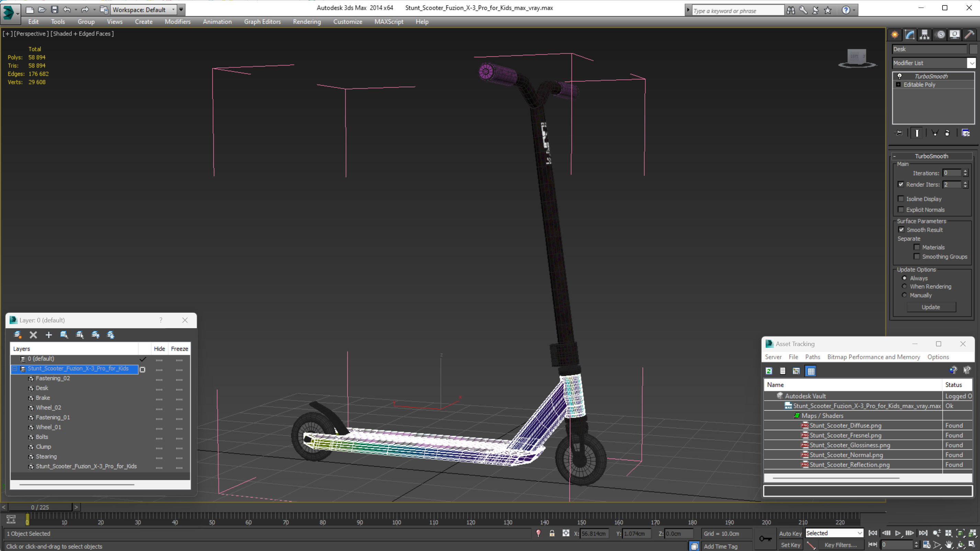Click Create New Layer icon in Layer dialog
This screenshot has width=980, height=551.
(18, 335)
